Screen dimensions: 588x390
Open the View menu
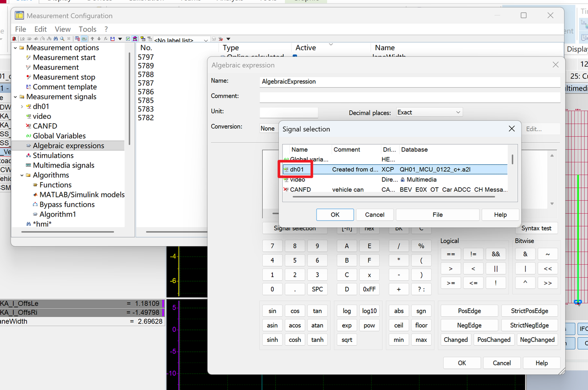click(x=63, y=29)
